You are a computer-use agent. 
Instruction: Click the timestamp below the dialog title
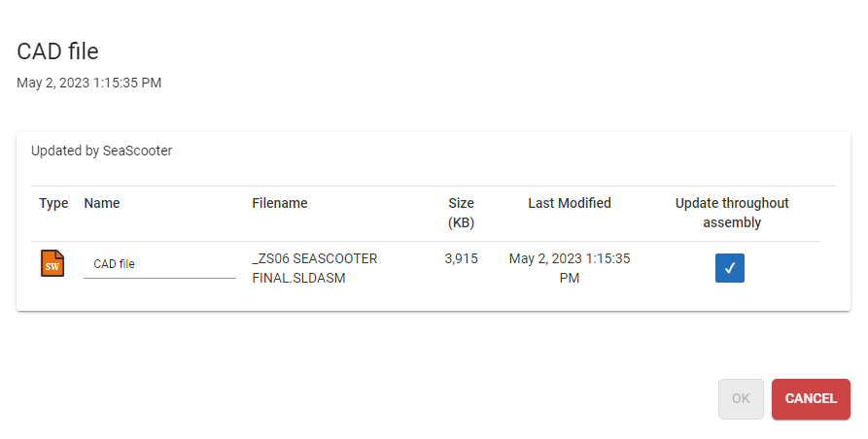(x=89, y=83)
